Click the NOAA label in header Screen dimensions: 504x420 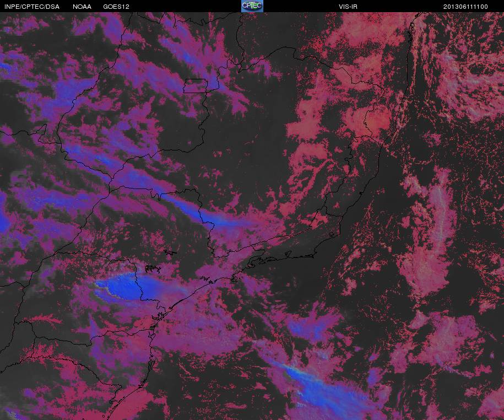[x=82, y=7]
